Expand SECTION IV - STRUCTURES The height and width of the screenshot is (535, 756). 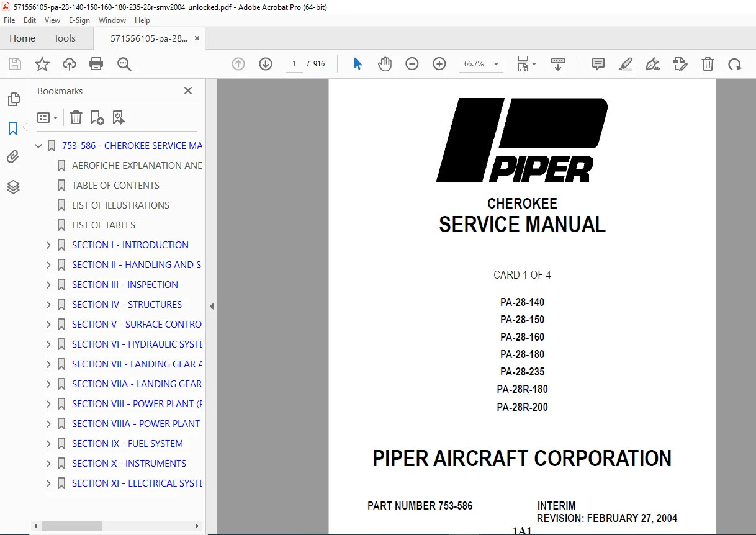(x=48, y=305)
